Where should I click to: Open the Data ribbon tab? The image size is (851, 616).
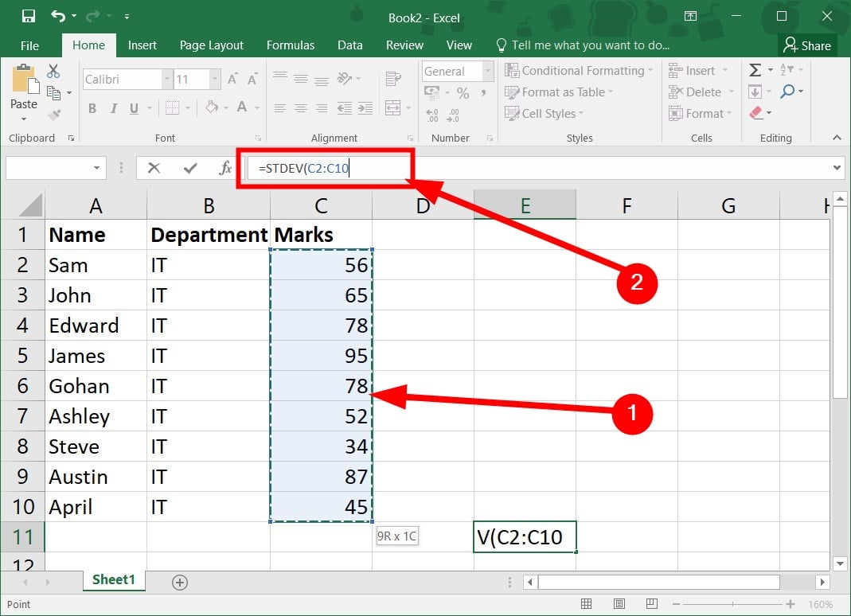tap(350, 45)
